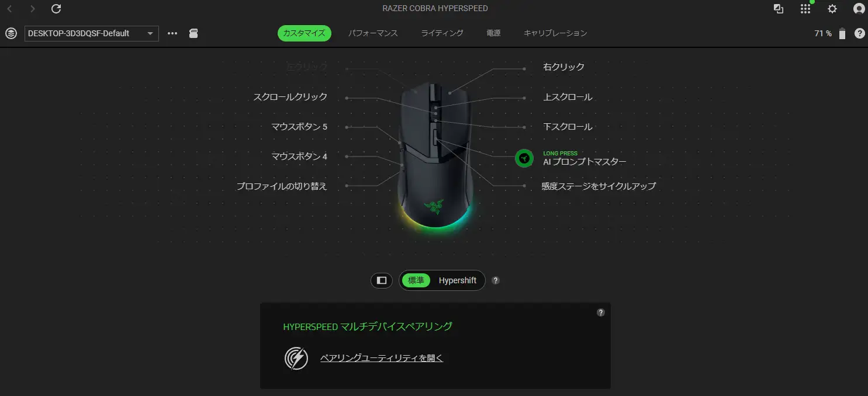Click the help icon next to Hypershift

(496, 280)
